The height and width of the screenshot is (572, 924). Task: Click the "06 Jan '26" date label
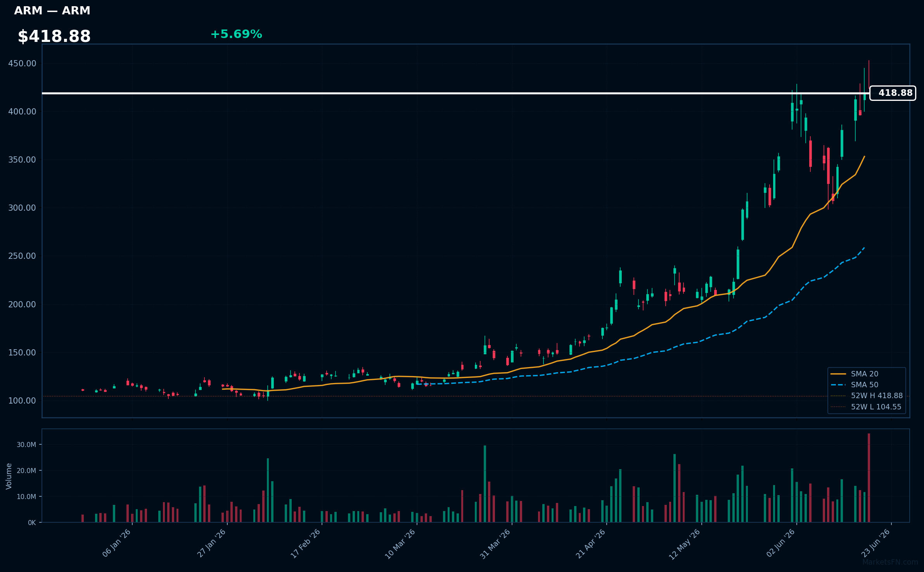pyautogui.click(x=116, y=543)
